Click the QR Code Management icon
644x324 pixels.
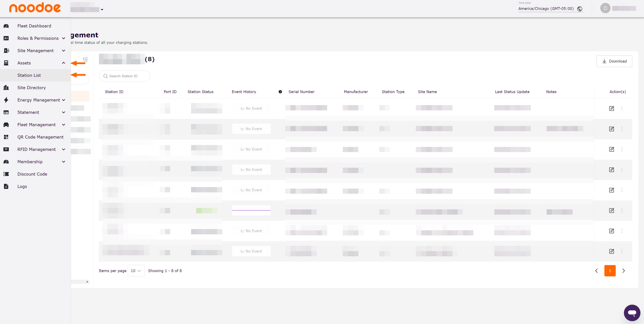pos(6,137)
